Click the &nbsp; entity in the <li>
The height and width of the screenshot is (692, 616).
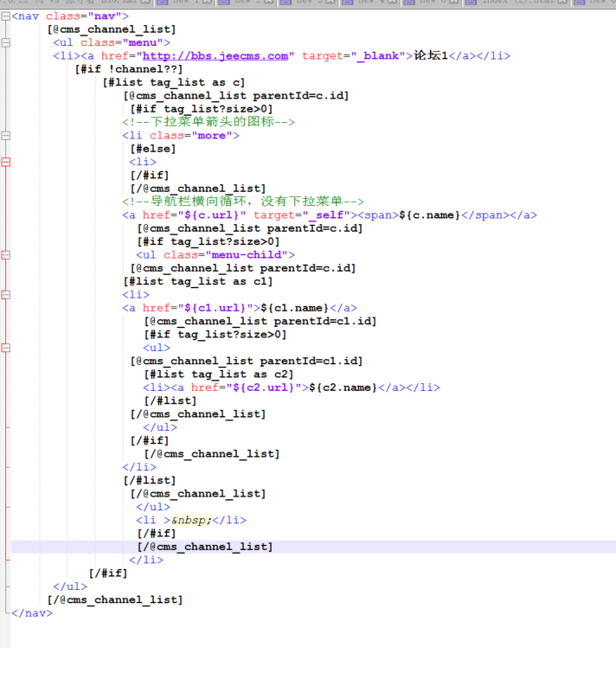tap(191, 521)
